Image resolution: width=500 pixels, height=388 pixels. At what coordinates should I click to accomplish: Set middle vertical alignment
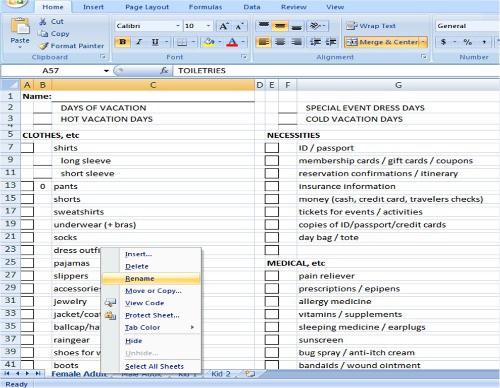click(x=280, y=25)
